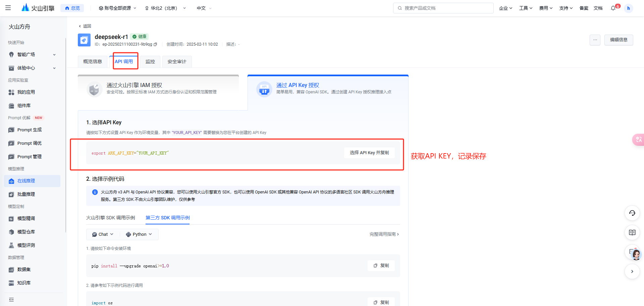Open 批量推理 in sidebar
The image size is (644, 306).
(x=32, y=194)
